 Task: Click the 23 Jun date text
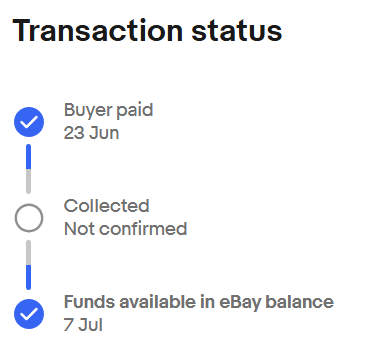tap(91, 133)
